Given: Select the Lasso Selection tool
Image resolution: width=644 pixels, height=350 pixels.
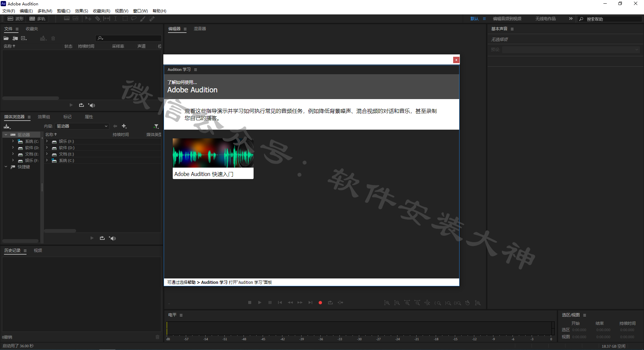Looking at the screenshot, I should tap(134, 18).
